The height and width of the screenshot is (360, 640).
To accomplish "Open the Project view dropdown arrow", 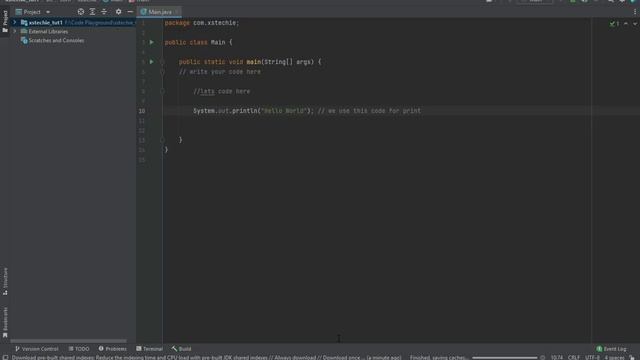I will pos(48,12).
